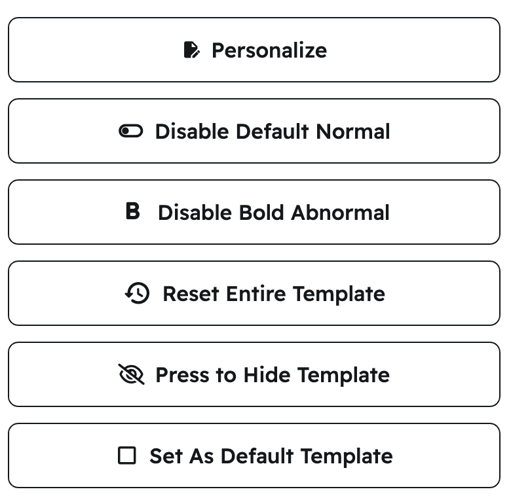Viewport: 511px width, 500px height.
Task: Select the Reset Entire Template text
Action: tap(274, 294)
